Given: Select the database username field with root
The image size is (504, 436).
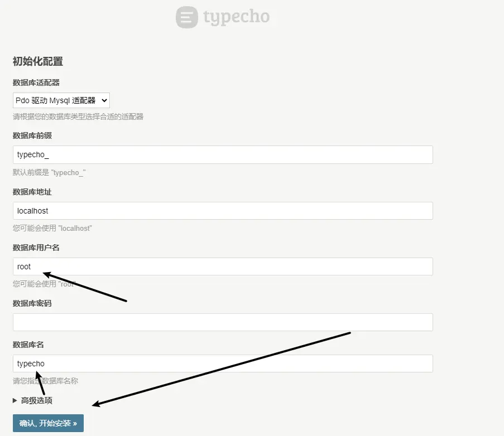Looking at the screenshot, I should [223, 267].
